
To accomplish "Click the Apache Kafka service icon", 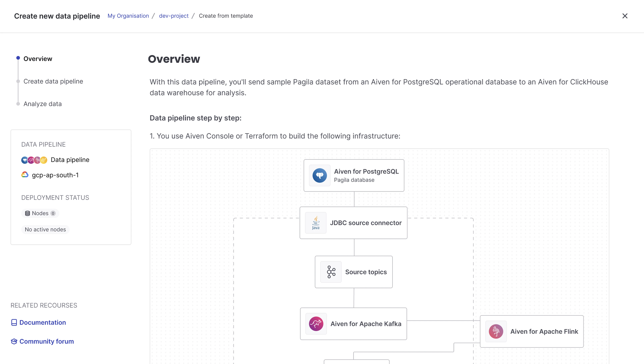I will point(316,324).
